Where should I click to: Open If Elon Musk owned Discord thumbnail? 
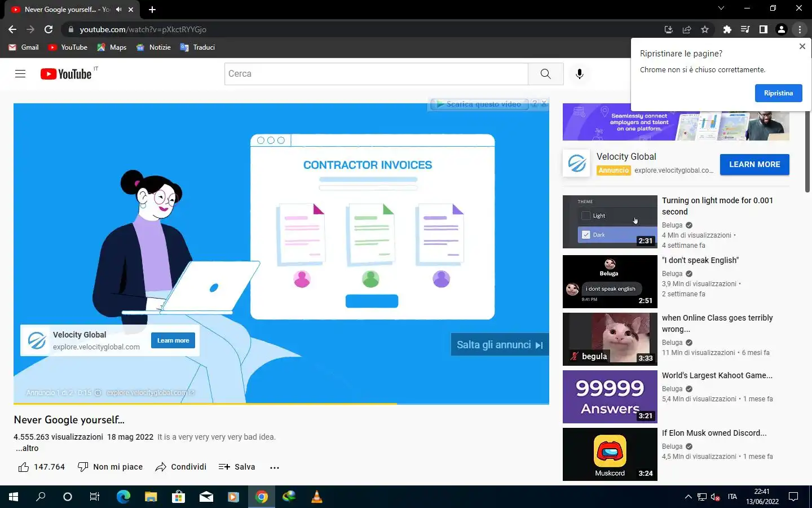tap(610, 454)
